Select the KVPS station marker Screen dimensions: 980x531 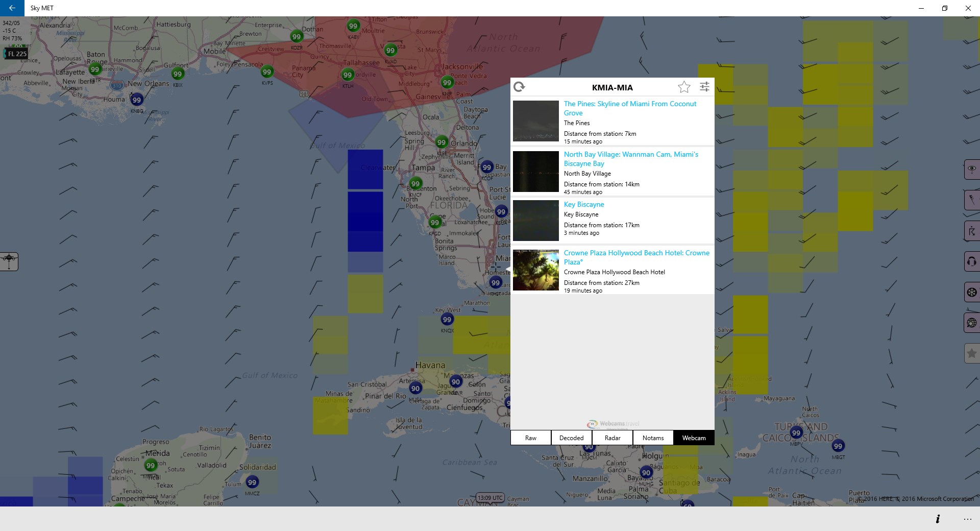point(267,72)
